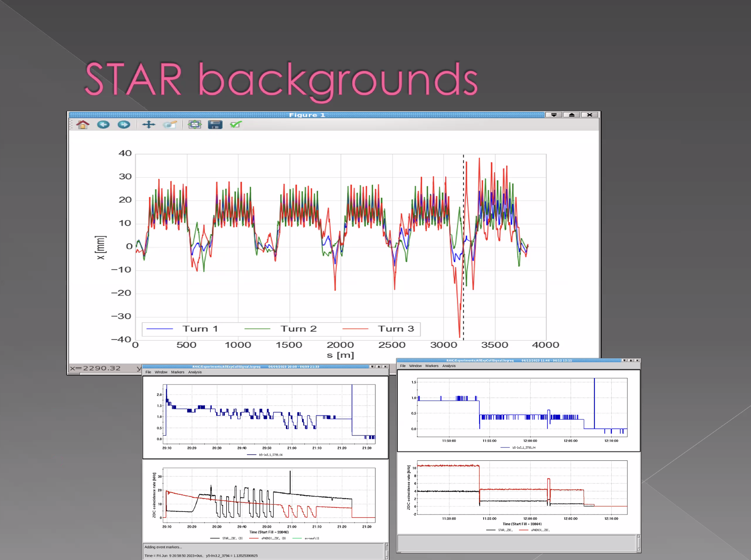Roll up the 06/12 logreq window

click(x=631, y=360)
